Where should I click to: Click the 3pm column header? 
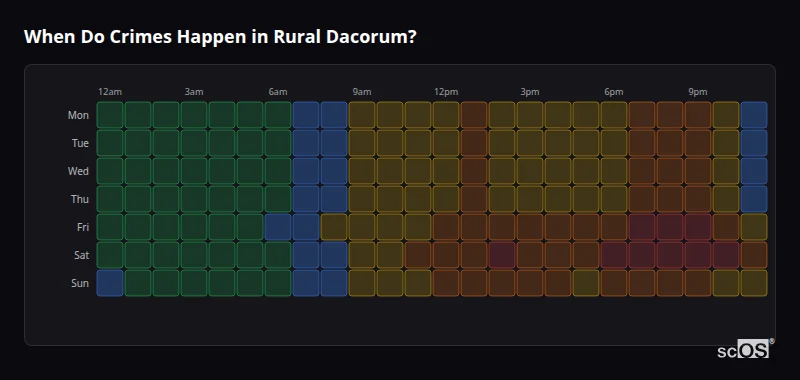click(x=530, y=92)
